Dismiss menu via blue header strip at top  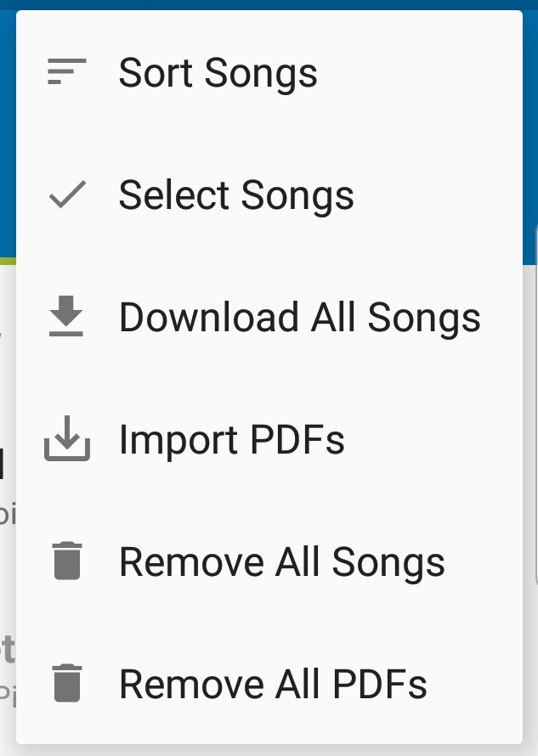pos(269,4)
